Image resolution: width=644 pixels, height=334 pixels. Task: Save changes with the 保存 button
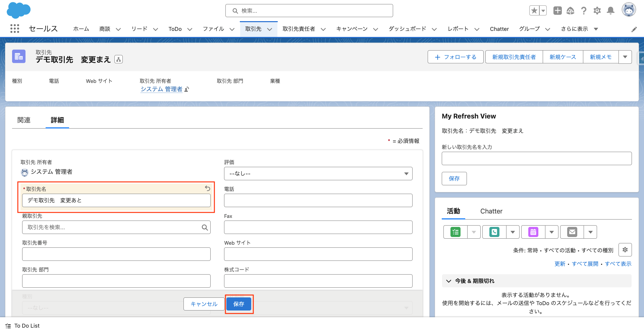(239, 304)
